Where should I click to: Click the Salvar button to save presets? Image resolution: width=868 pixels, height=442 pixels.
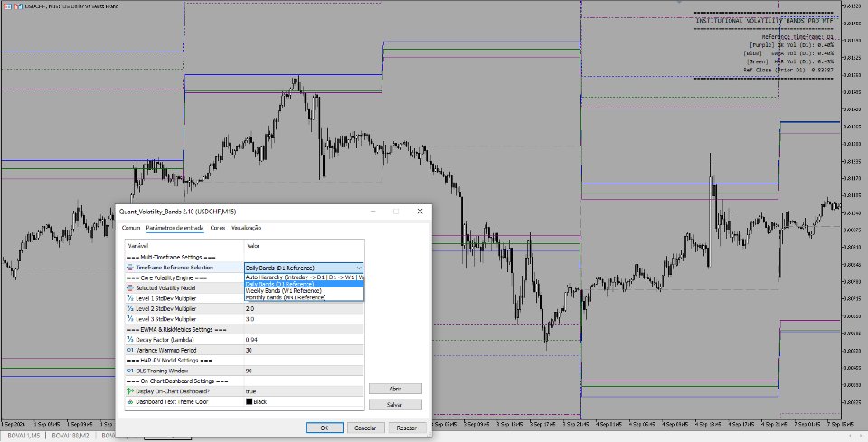pyautogui.click(x=395, y=404)
